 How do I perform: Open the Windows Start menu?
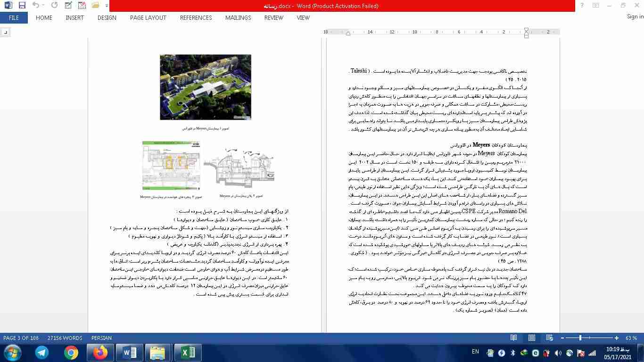coord(13,353)
